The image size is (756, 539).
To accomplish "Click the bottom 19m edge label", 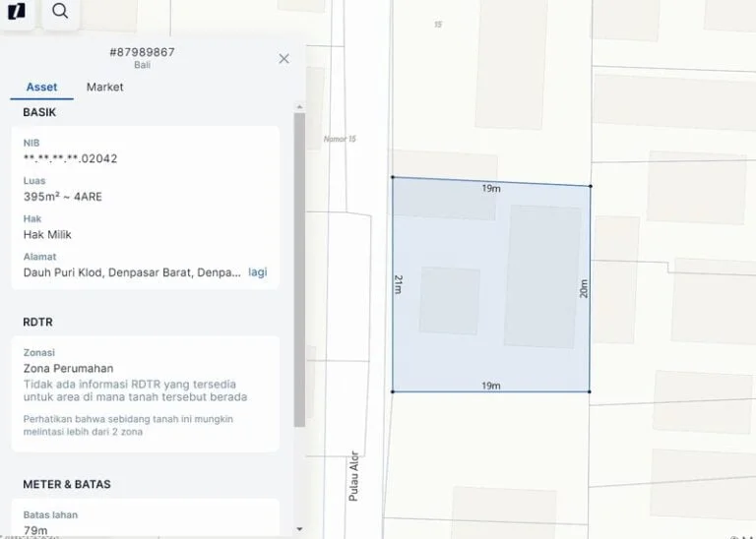I will [x=491, y=386].
